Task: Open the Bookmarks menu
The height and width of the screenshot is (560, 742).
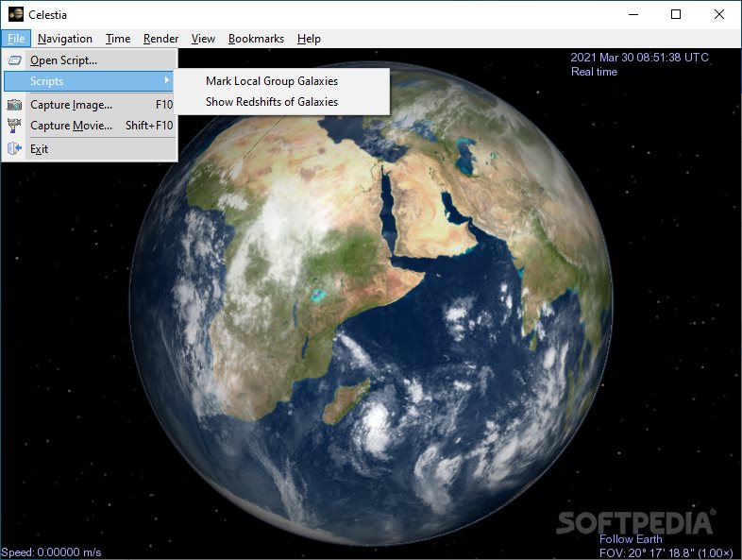Action: pos(256,39)
